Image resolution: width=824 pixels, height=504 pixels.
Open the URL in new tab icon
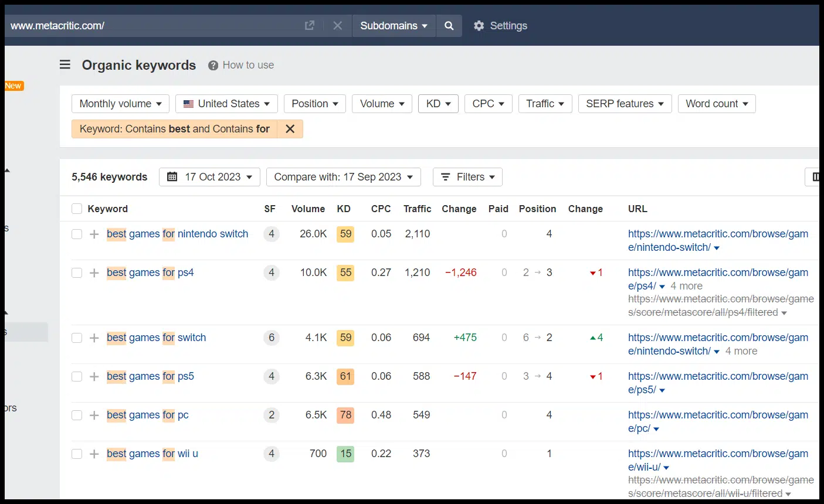[x=310, y=26]
